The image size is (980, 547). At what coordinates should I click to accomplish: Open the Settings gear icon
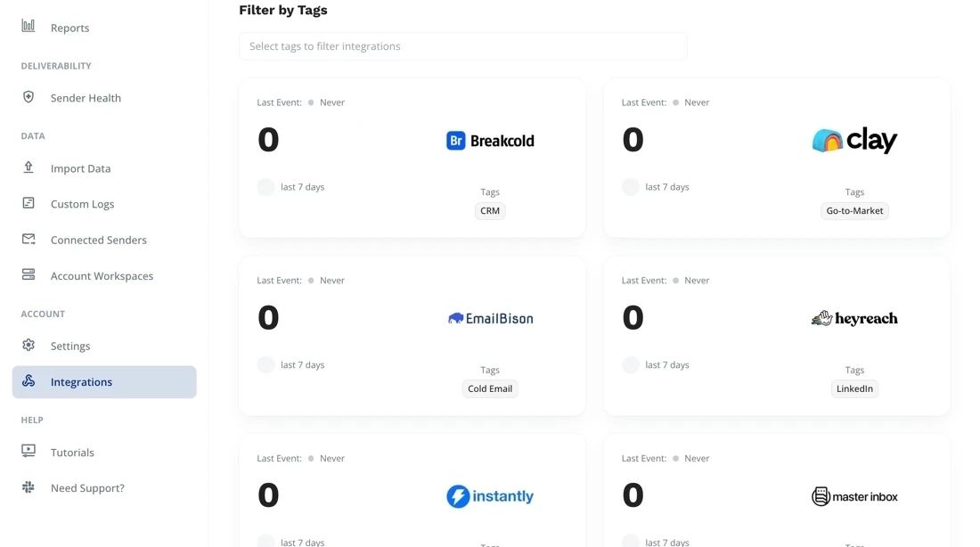click(x=28, y=346)
